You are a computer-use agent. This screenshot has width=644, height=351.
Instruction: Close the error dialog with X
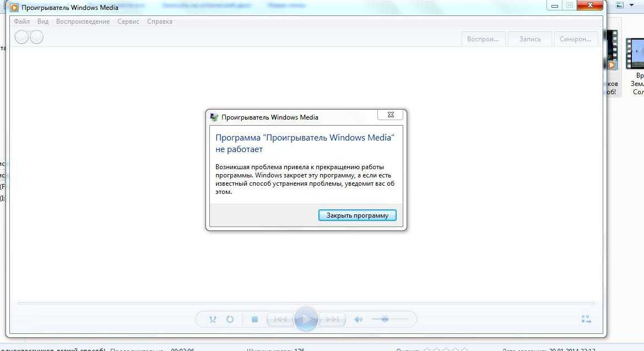pos(391,115)
